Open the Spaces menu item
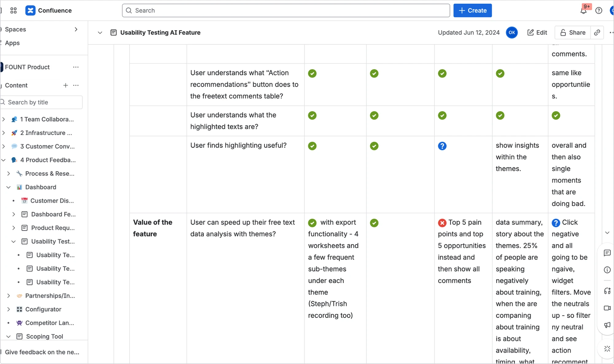Image resolution: width=614 pixels, height=364 pixels. 15,29
